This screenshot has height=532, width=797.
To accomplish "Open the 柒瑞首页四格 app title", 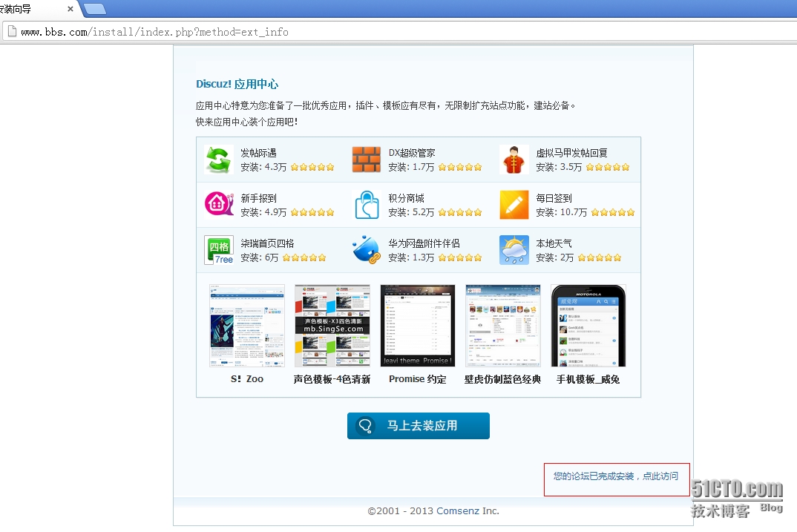I will click(x=267, y=243).
